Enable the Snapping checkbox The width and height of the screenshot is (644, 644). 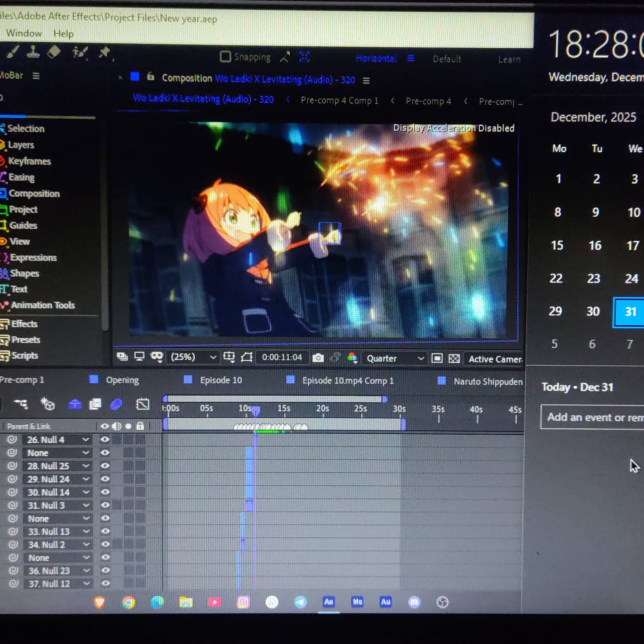pyautogui.click(x=225, y=57)
